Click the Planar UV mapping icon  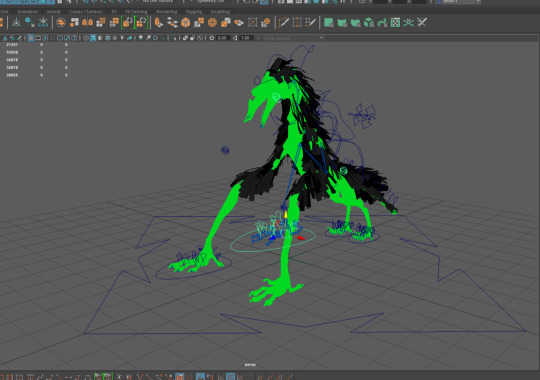329,23
